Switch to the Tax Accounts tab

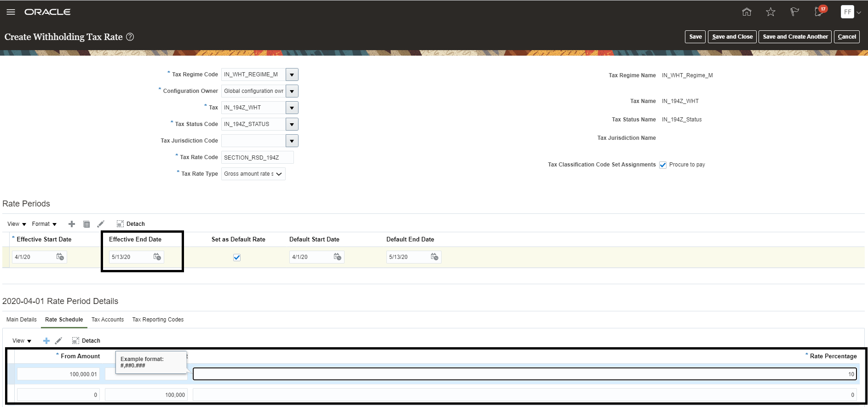point(108,320)
